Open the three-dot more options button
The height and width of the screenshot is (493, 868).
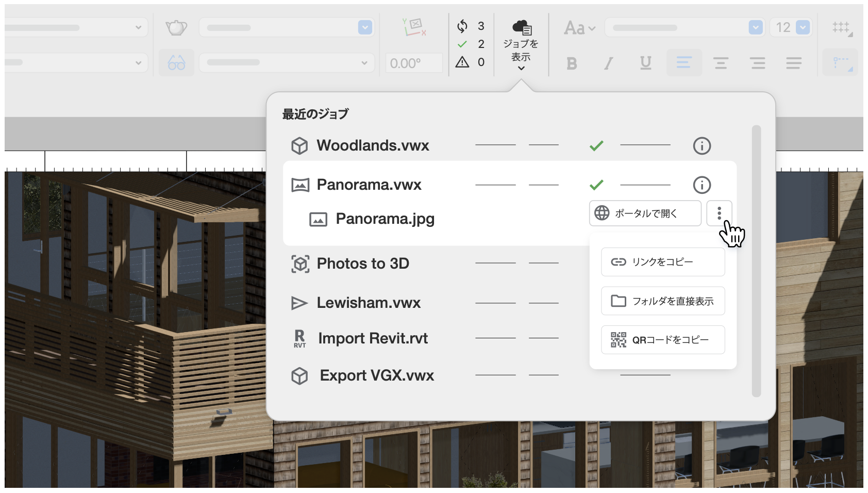pos(719,213)
